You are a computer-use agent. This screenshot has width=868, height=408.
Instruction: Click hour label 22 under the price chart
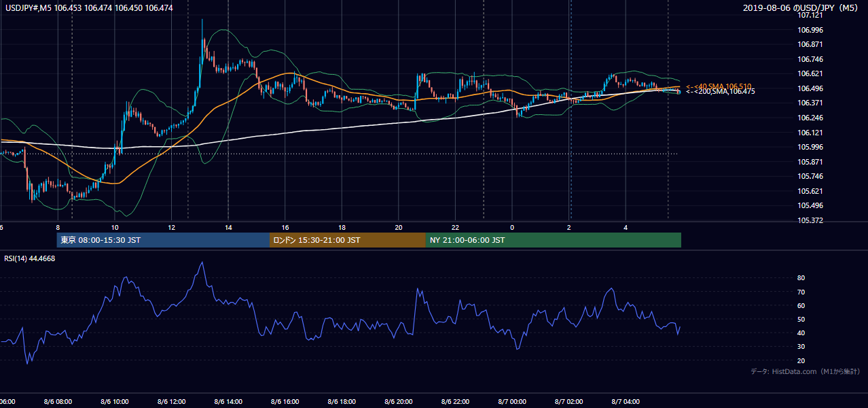point(456,227)
